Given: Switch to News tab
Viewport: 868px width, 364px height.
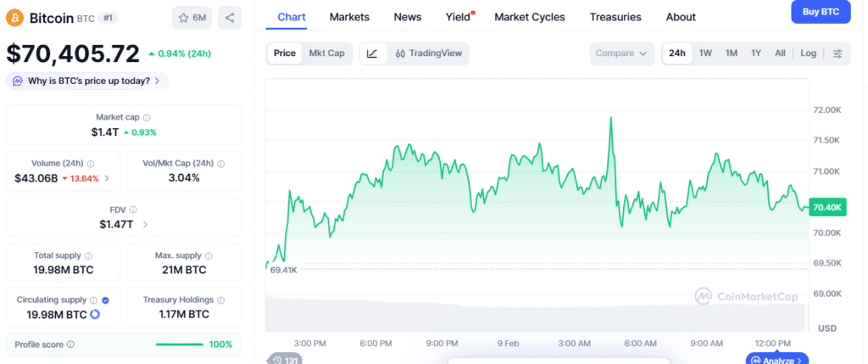Looking at the screenshot, I should (x=408, y=17).
